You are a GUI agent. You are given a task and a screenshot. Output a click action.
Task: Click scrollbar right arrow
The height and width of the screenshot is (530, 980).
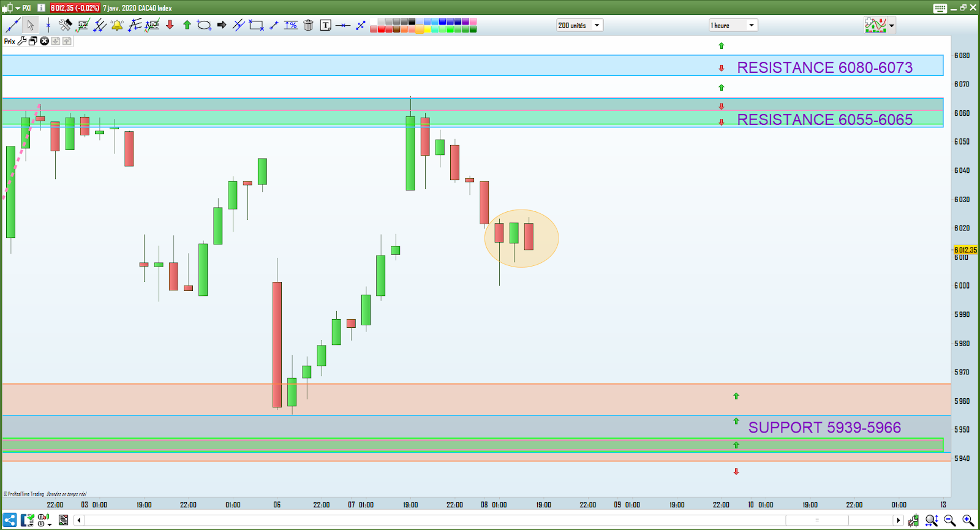pyautogui.click(x=899, y=520)
